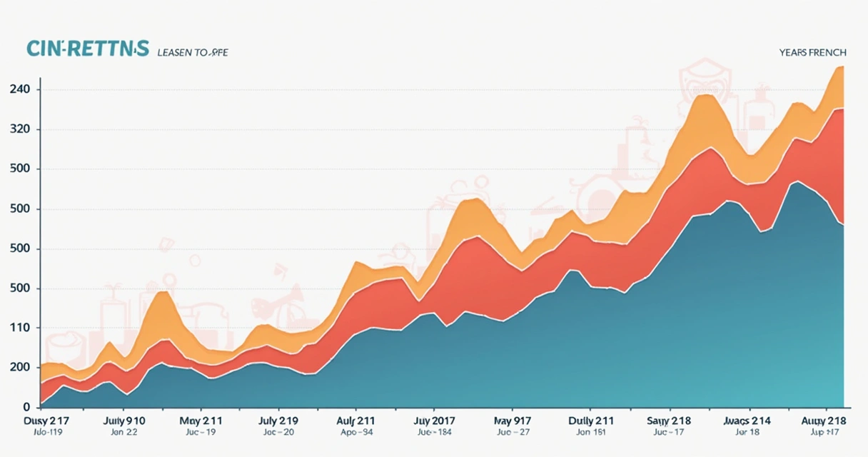Screen dimensions: 868x457
Task: Click the CIN-RETTNS chart title
Action: [87, 49]
